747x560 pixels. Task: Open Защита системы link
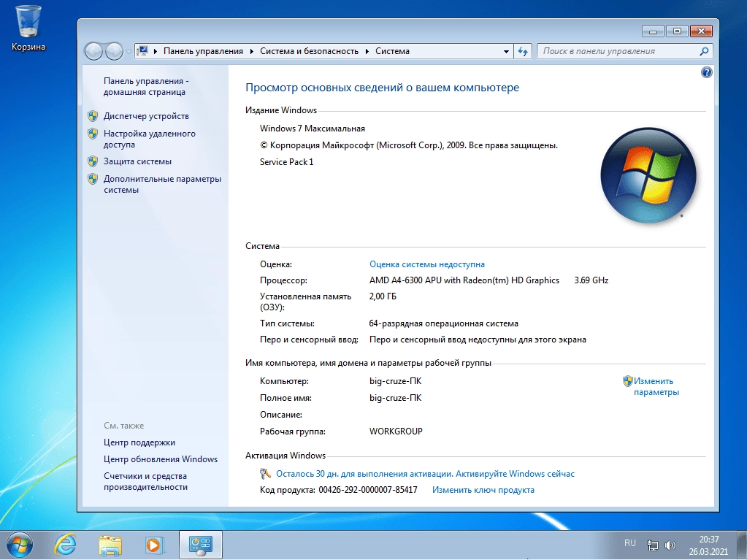click(138, 161)
